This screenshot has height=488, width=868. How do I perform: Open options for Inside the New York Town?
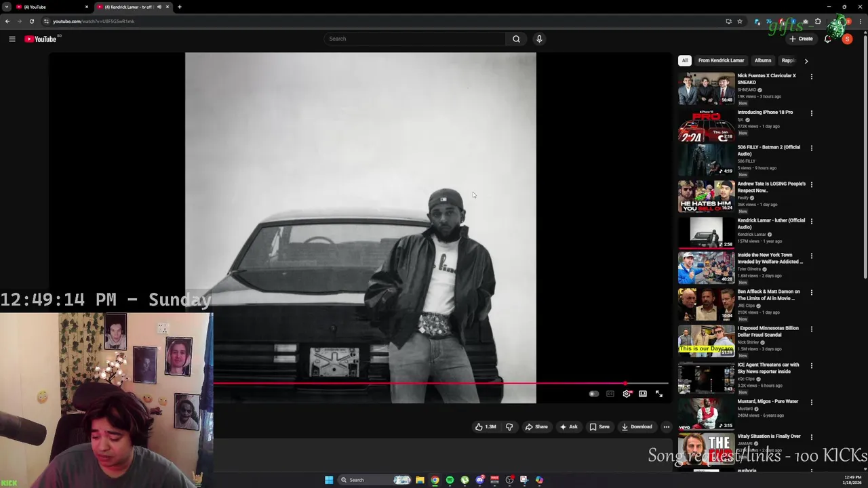pos(812,256)
